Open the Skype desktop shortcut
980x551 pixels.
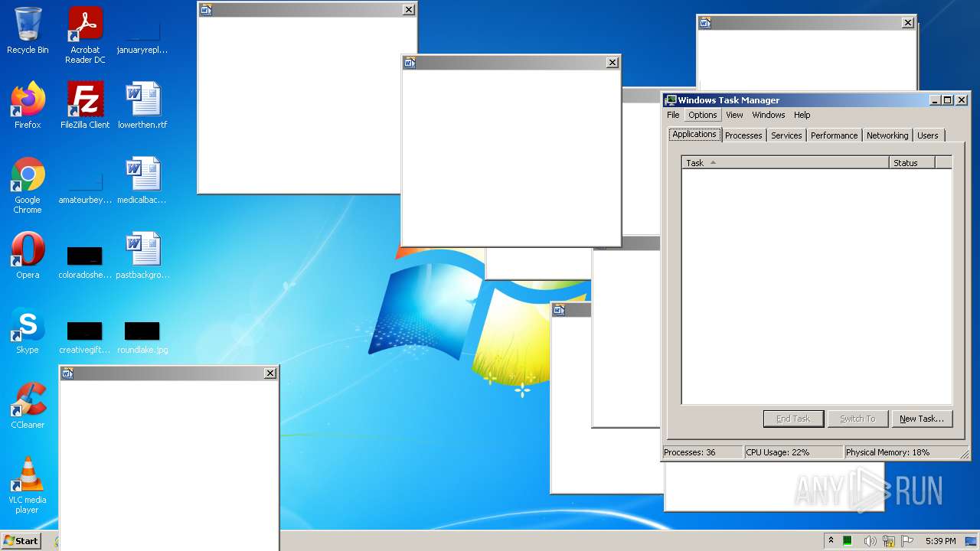coord(28,331)
